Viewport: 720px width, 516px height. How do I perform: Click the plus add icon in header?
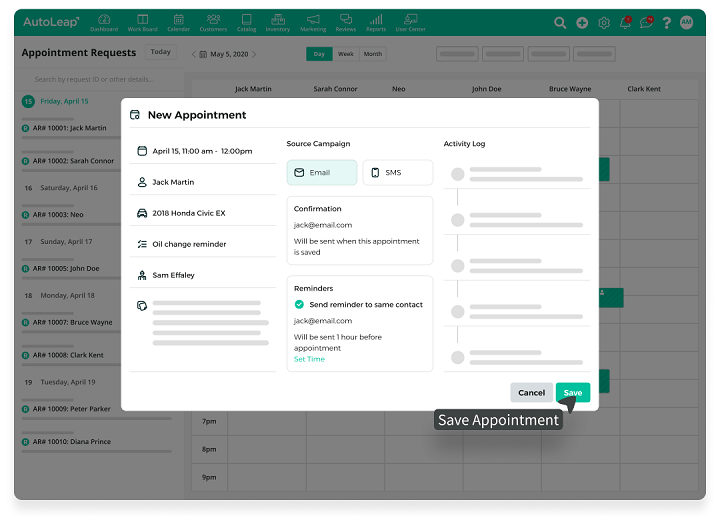[582, 23]
